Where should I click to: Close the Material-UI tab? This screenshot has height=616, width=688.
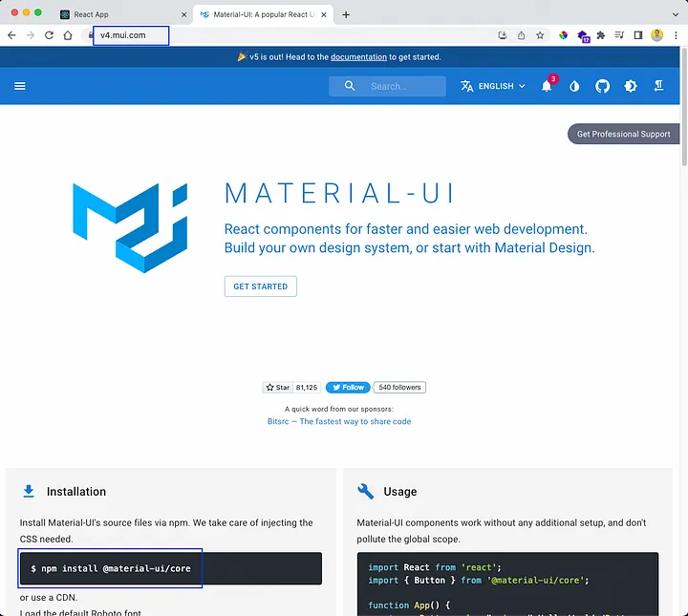(x=324, y=15)
